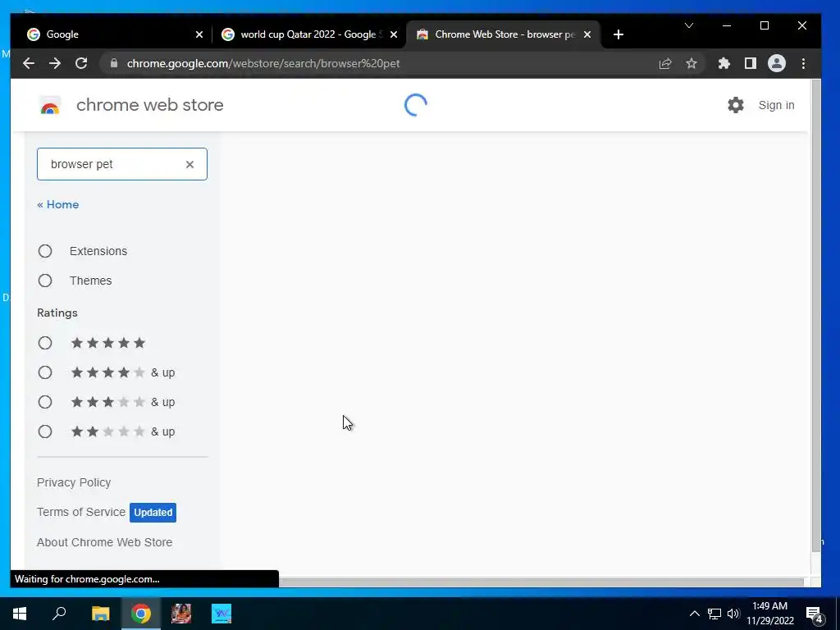This screenshot has width=840, height=630.
Task: Show hidden system tray icons
Action: 694,614
